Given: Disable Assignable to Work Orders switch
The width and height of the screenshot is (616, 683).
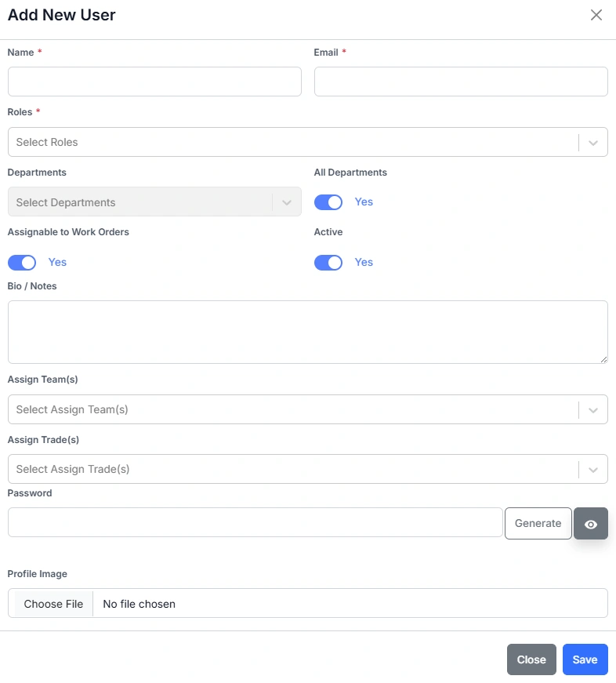Looking at the screenshot, I should (22, 263).
